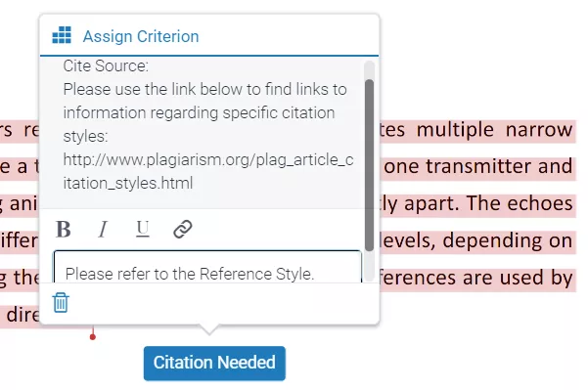The image size is (588, 390).
Task: Open the Assign Criterion link
Action: click(x=141, y=36)
